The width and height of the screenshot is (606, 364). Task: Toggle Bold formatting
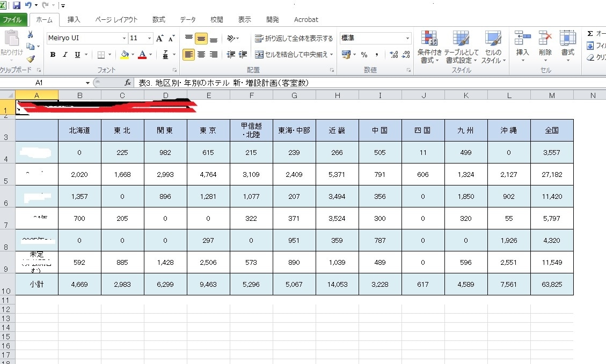click(x=53, y=55)
